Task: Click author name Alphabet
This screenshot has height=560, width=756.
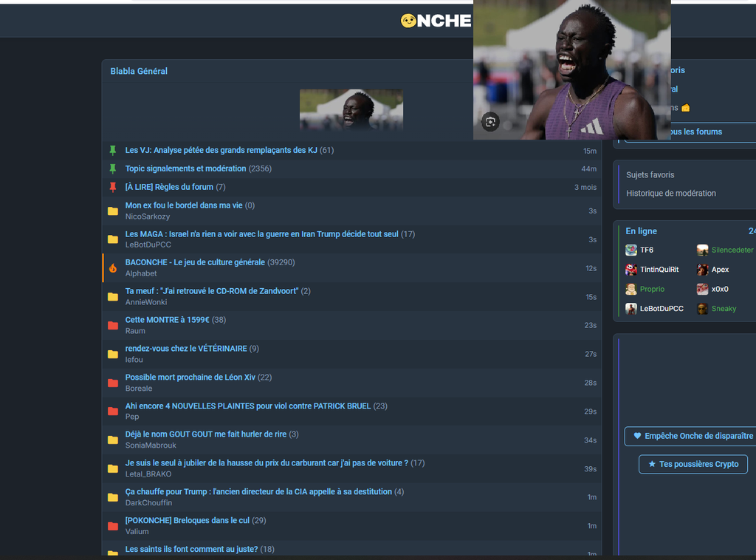Action: [141, 273]
